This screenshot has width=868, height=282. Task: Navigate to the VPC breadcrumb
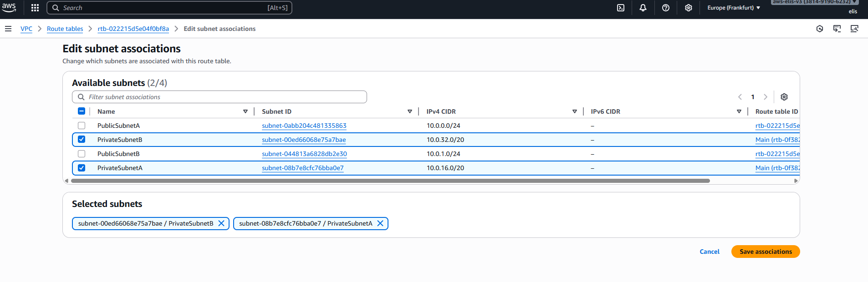click(x=26, y=29)
